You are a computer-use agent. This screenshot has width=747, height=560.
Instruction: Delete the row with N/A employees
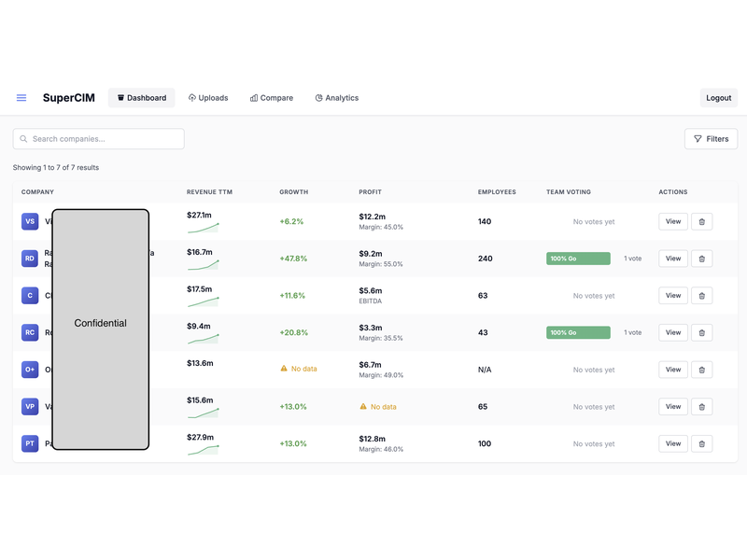tap(702, 370)
